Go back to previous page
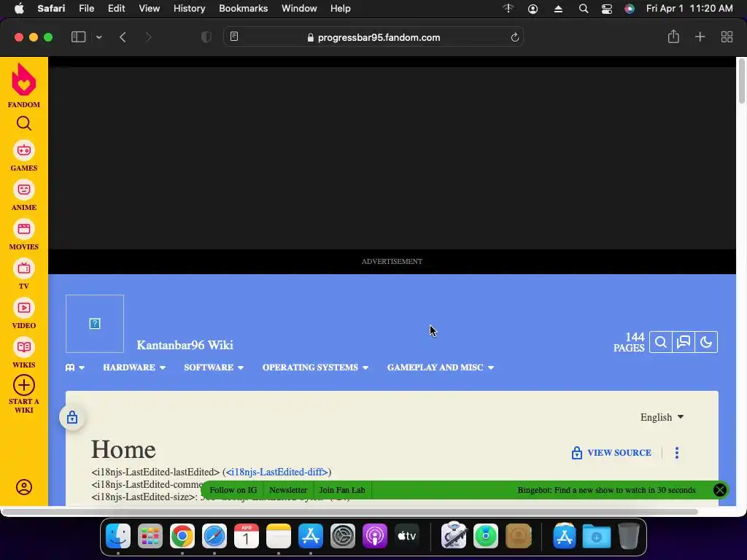This screenshot has height=560, width=747. (123, 36)
